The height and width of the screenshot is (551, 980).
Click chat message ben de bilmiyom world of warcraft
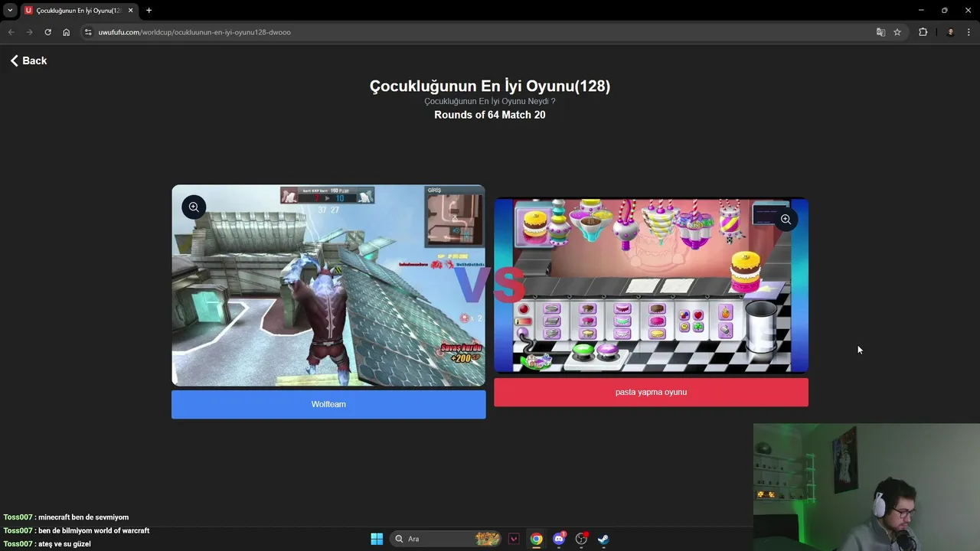tap(93, 530)
